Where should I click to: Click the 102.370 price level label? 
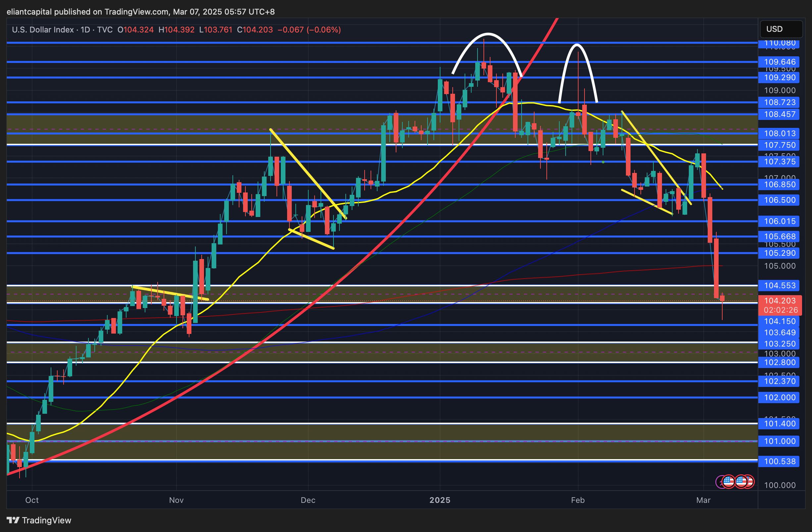(x=780, y=381)
